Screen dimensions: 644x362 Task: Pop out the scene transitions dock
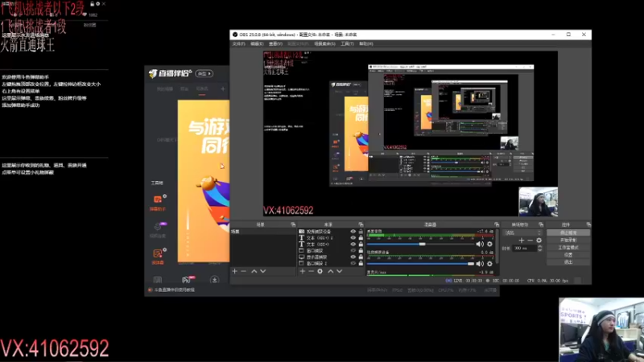pos(541,224)
